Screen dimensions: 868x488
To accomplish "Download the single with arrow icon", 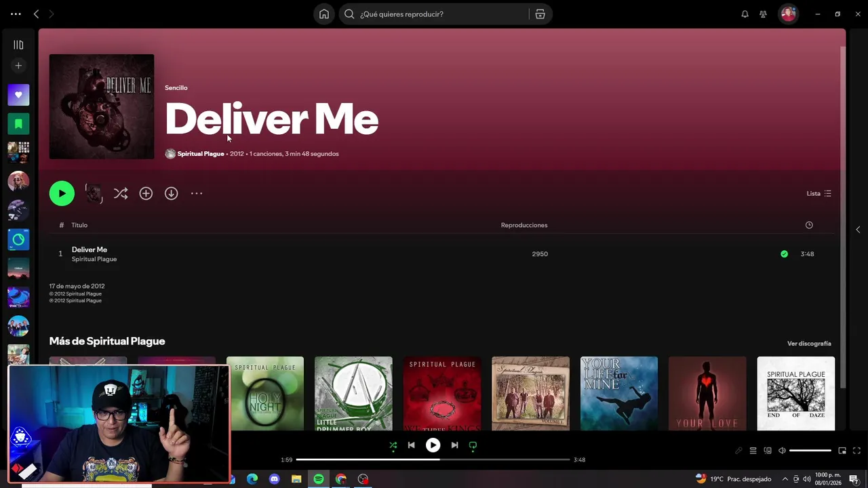I will point(172,194).
